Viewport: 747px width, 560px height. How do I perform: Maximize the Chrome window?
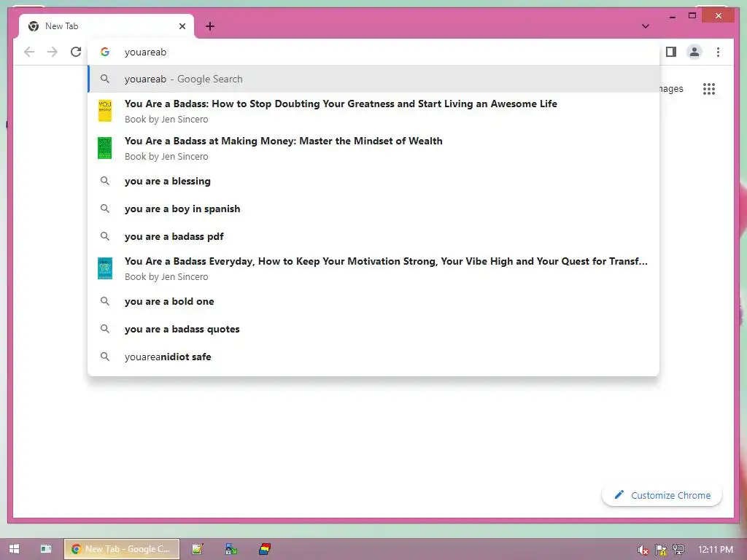692,16
